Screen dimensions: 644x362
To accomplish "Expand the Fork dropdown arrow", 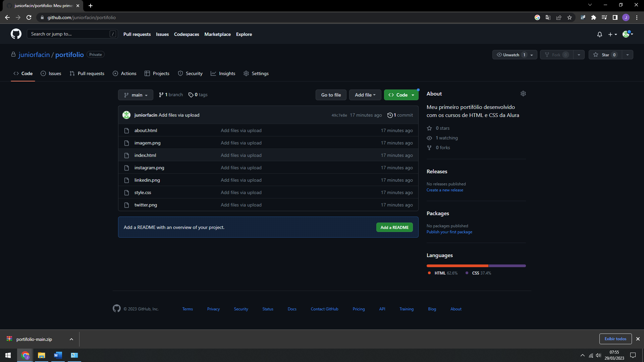I will pyautogui.click(x=579, y=55).
